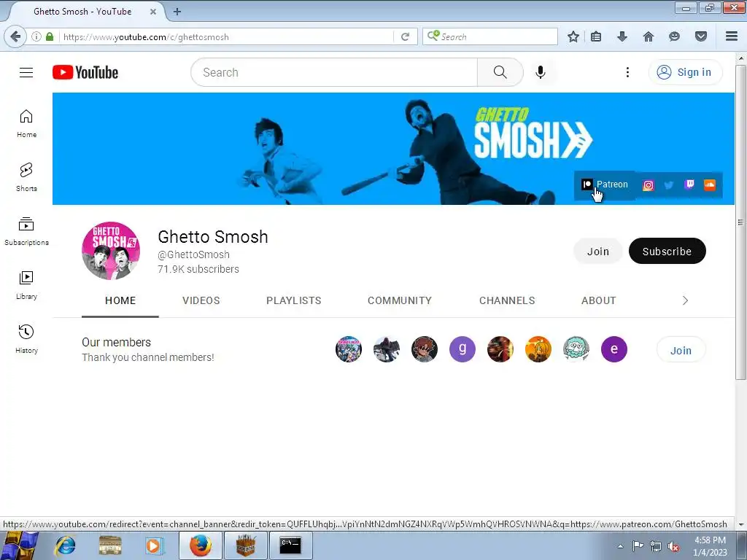
Task: Click the Patreon link in the banner
Action: [x=605, y=184]
